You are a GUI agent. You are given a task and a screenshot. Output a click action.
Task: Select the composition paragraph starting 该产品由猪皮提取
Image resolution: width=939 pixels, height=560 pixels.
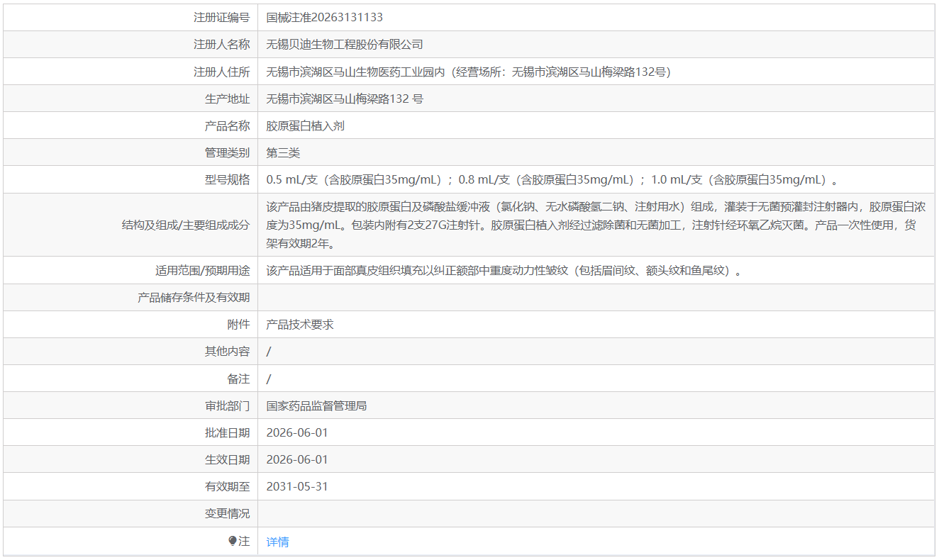(x=596, y=225)
